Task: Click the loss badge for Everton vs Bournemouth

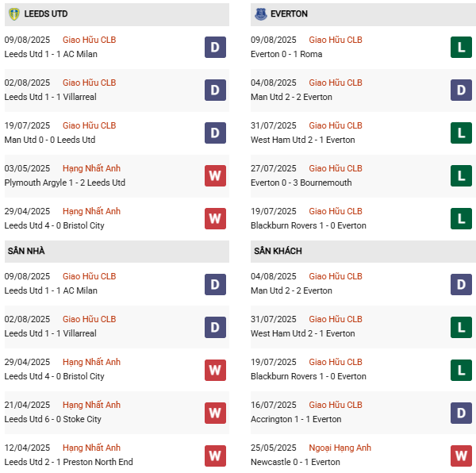Action: [462, 175]
